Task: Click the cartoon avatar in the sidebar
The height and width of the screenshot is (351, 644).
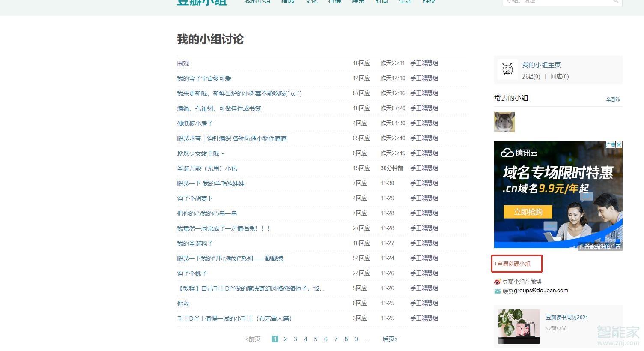Action: (507, 69)
